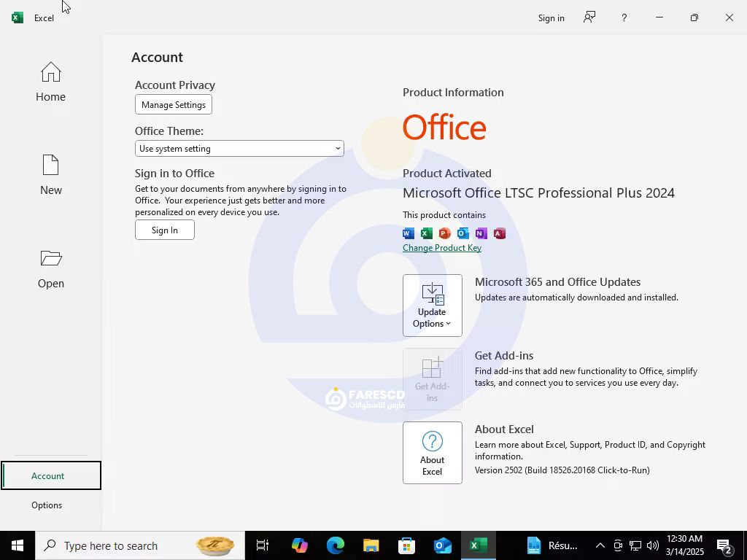Image resolution: width=747 pixels, height=560 pixels.
Task: Open Microsoft Store from the taskbar
Action: click(x=406, y=545)
